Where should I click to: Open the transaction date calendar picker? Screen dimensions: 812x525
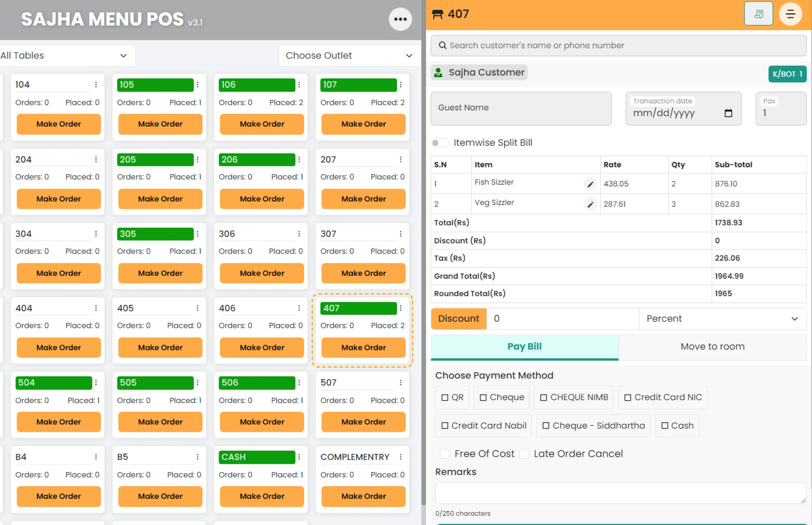click(728, 113)
